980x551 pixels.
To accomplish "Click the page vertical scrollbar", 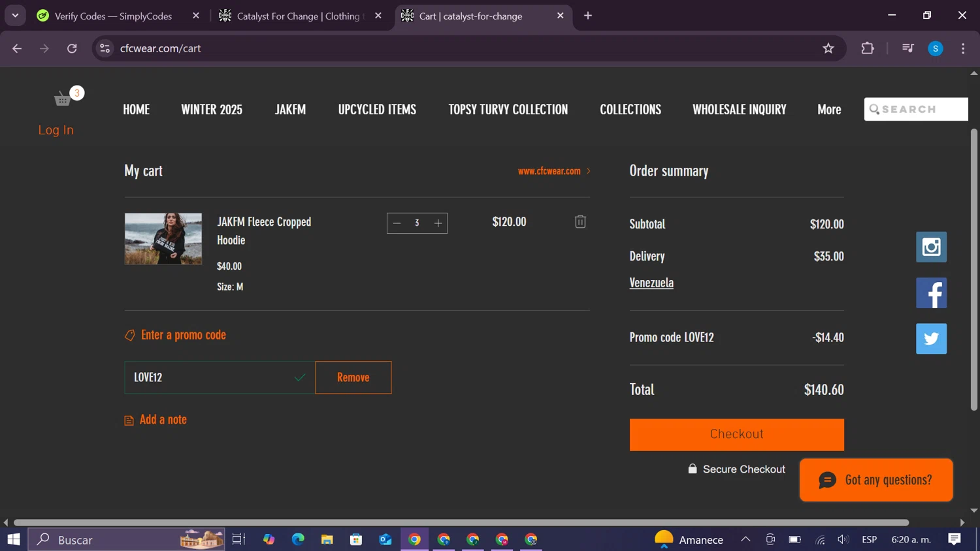I will tap(973, 270).
